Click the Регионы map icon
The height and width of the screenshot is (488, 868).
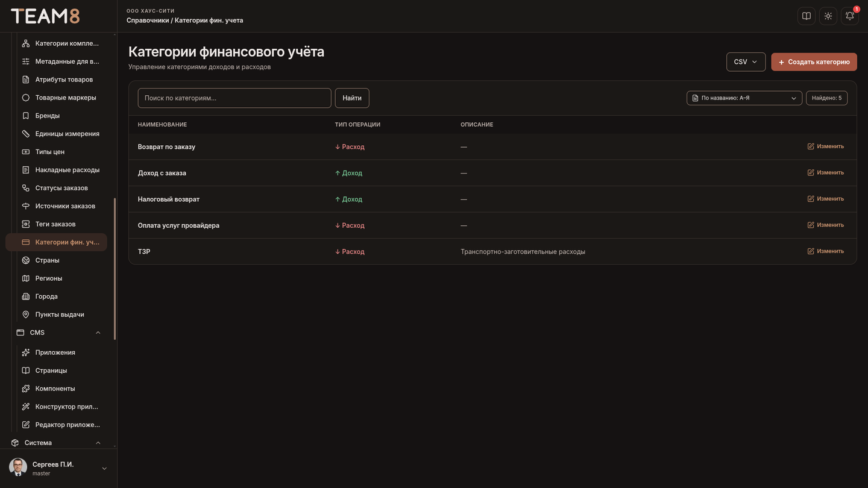point(26,278)
